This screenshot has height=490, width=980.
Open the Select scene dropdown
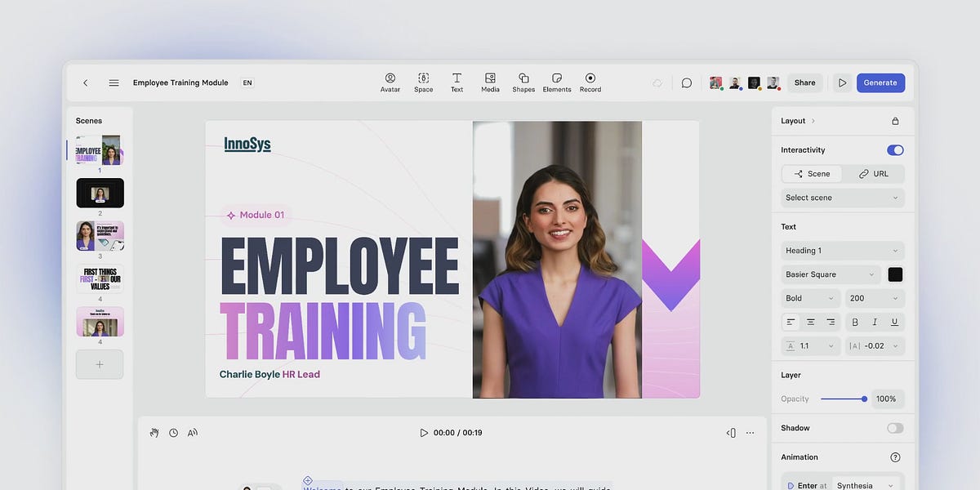(x=843, y=198)
